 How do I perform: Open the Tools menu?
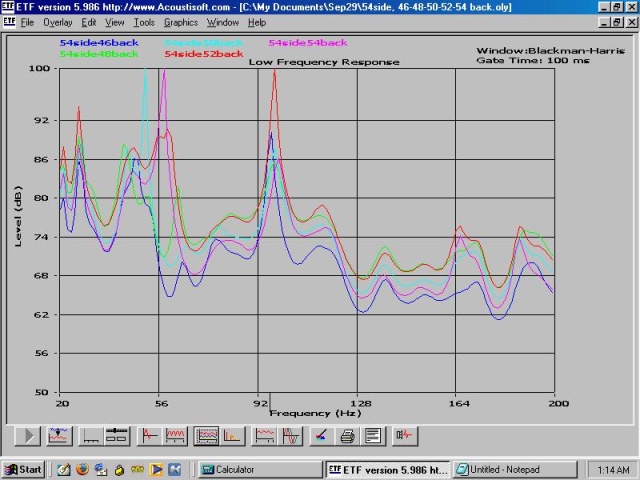coord(144,22)
